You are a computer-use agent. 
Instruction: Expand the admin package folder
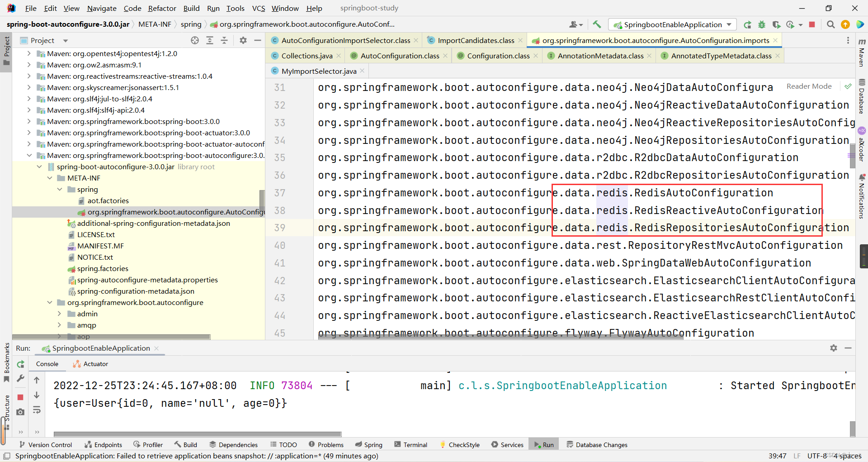59,314
